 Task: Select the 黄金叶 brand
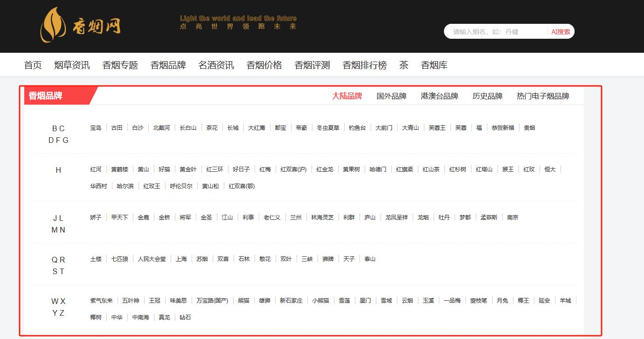point(188,169)
